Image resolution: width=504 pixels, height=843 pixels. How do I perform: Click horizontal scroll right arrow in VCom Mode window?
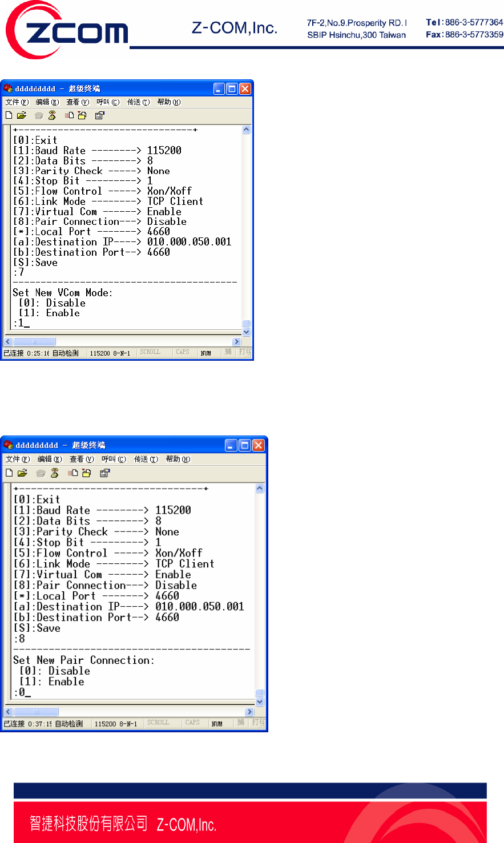[237, 342]
